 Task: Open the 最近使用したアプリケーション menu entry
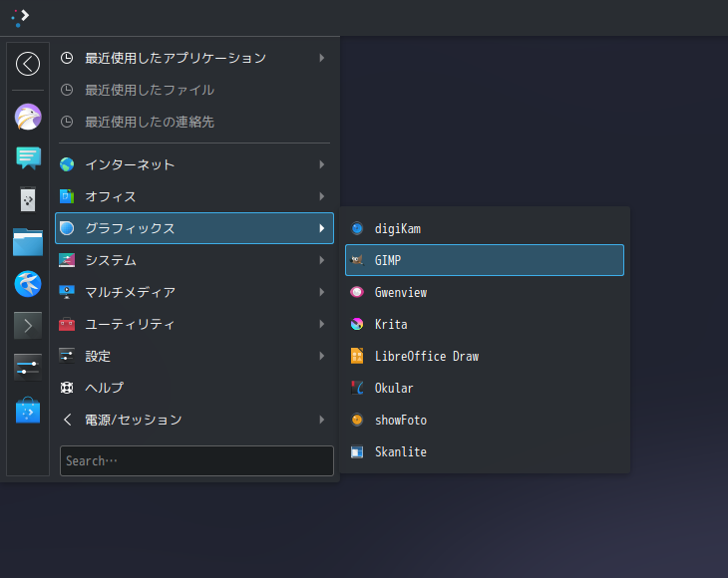coord(194,58)
